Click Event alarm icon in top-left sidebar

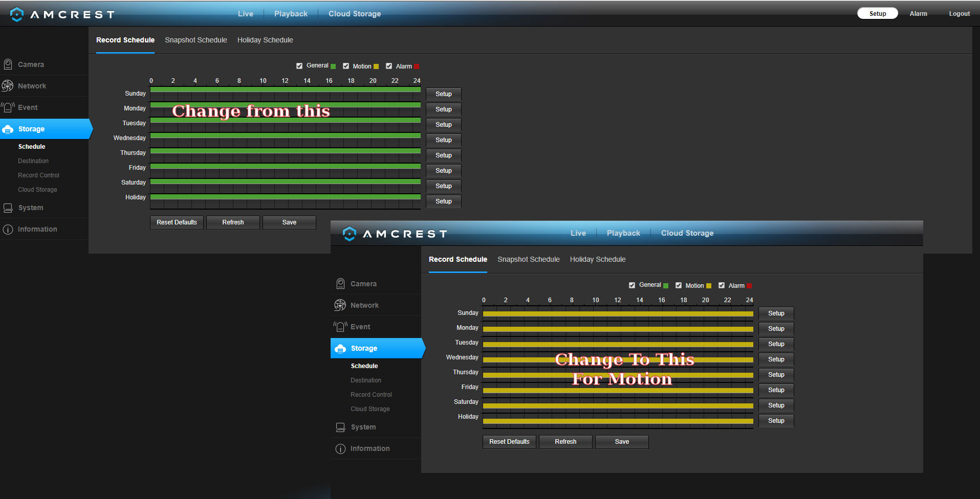pyautogui.click(x=8, y=107)
